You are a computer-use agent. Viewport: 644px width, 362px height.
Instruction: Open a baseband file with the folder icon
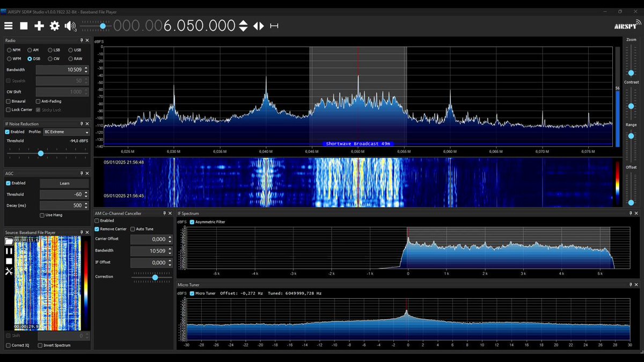(x=9, y=241)
